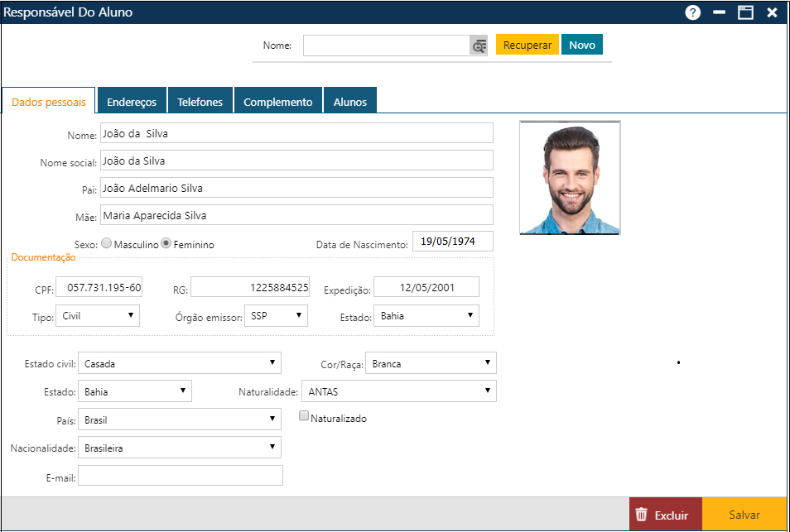This screenshot has height=532, width=790.
Task: Close the window with the X icon
Action: click(x=772, y=12)
